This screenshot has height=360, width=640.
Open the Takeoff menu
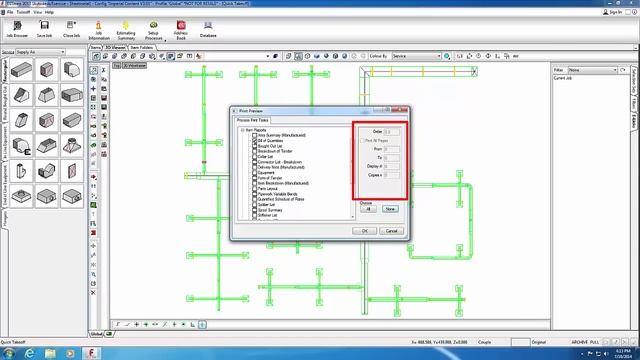point(23,12)
